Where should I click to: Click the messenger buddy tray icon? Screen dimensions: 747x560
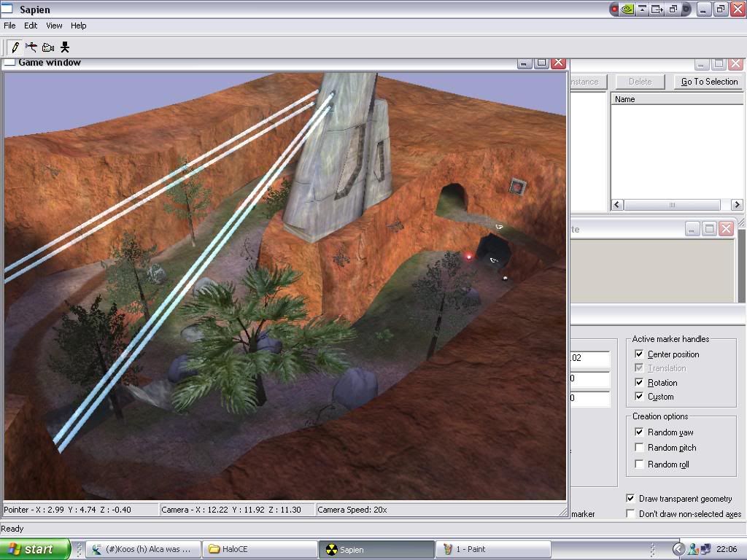coord(693,549)
